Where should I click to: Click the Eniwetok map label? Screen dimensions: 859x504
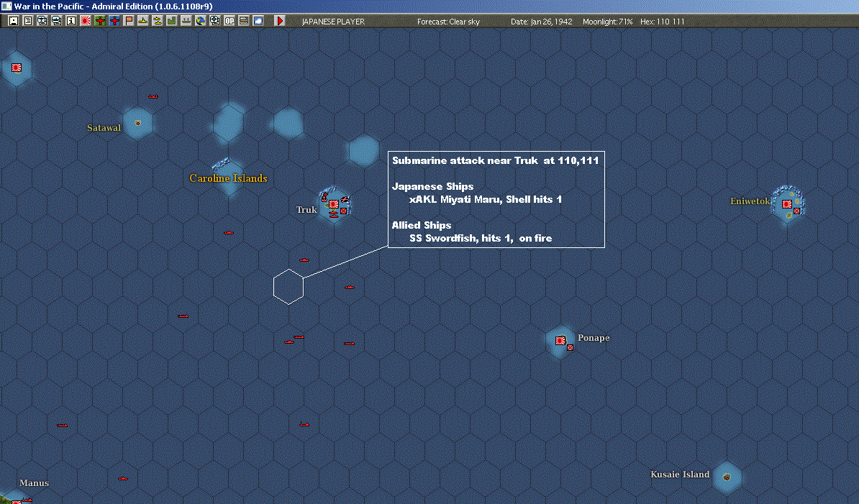[750, 201]
